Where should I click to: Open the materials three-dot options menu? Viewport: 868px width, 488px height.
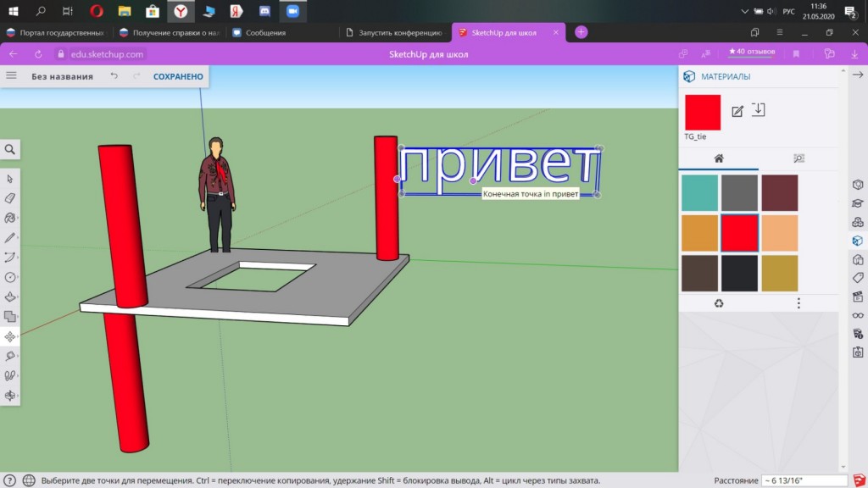pyautogui.click(x=798, y=303)
